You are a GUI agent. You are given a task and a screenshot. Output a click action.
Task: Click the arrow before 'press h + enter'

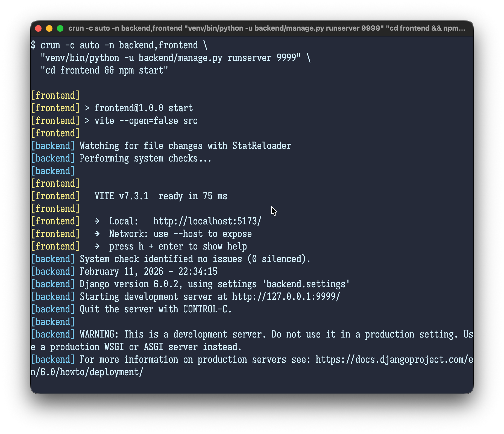tap(97, 246)
